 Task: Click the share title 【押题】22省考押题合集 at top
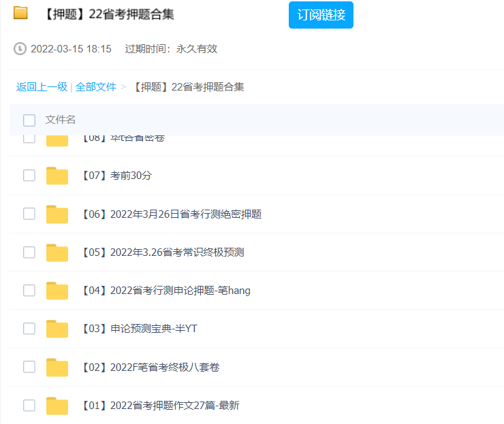pyautogui.click(x=109, y=14)
